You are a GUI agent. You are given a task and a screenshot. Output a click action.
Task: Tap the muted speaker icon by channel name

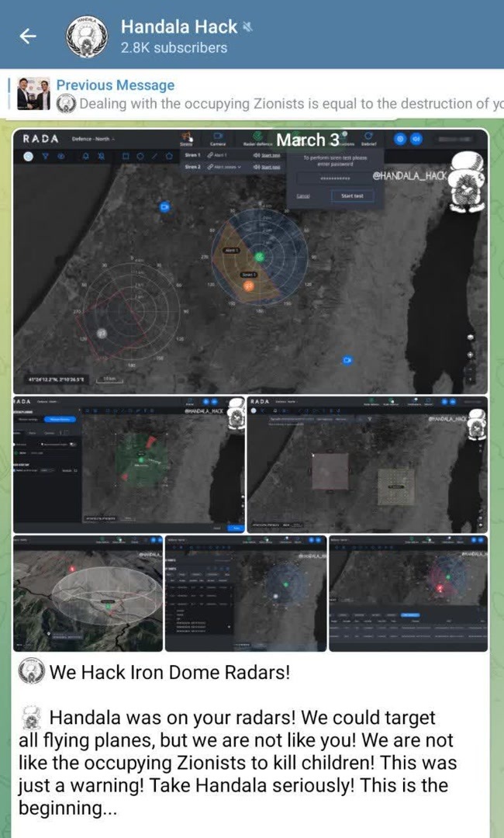(247, 26)
